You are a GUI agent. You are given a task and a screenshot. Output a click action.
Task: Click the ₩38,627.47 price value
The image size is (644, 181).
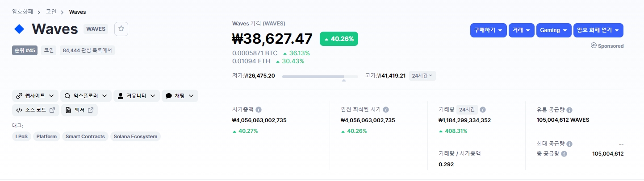point(272,39)
